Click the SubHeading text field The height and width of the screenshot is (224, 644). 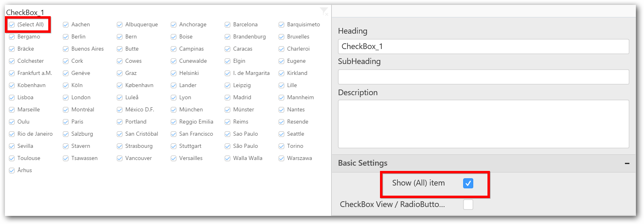click(x=483, y=77)
